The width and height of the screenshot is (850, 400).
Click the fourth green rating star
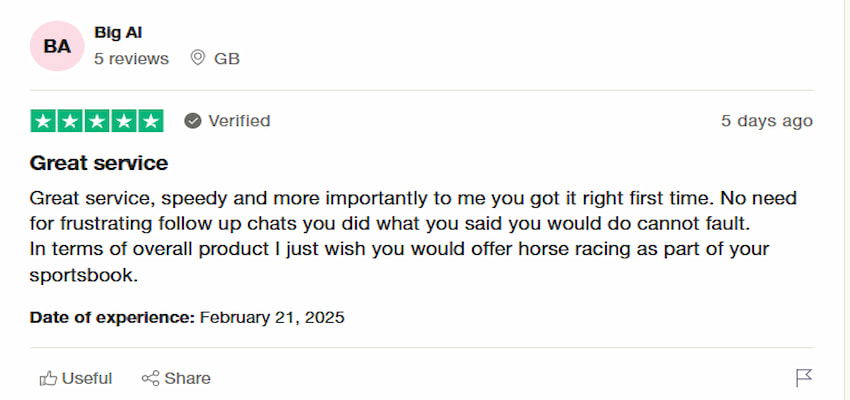[x=123, y=121]
